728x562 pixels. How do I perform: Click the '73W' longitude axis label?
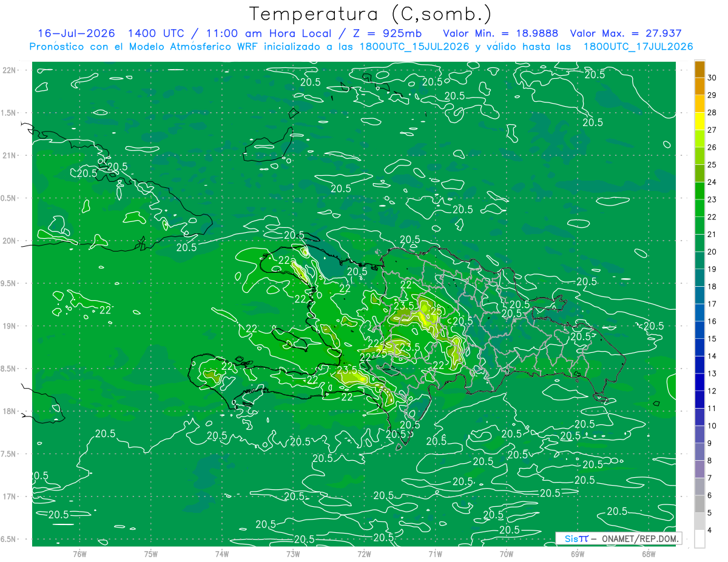(293, 554)
